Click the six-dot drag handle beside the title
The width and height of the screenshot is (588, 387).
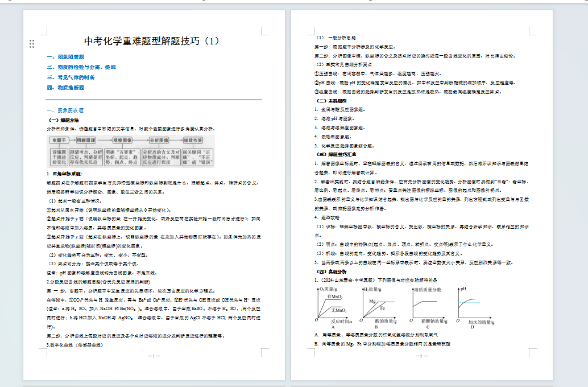(32, 44)
